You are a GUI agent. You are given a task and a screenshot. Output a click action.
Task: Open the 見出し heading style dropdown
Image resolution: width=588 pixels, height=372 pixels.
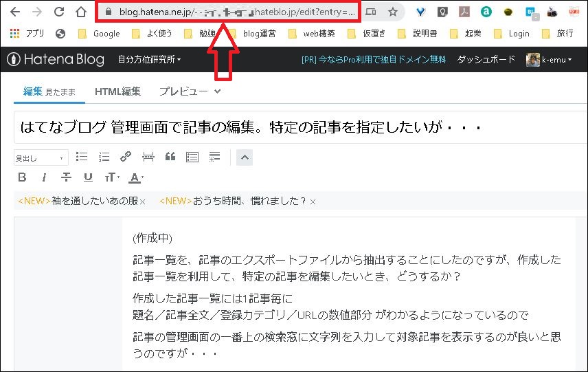[x=41, y=157]
